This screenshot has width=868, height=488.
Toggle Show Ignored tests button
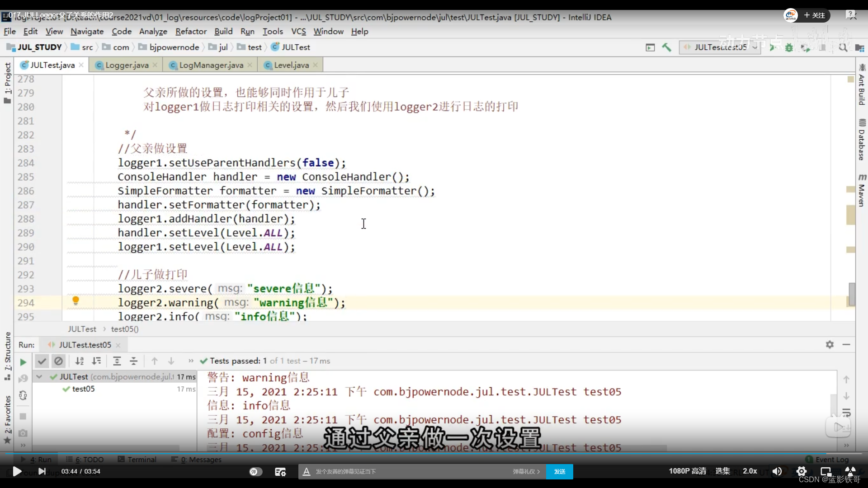tap(58, 361)
